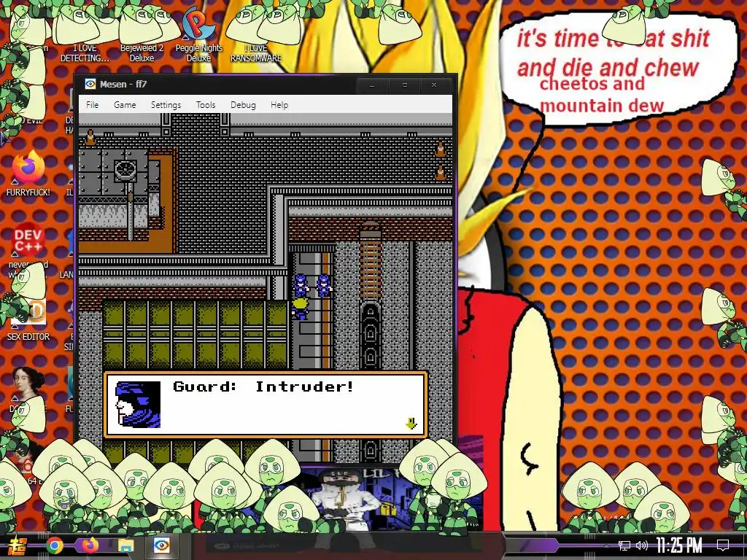Open Bejeweled 2 Deluxe desktop shortcut
Screen dimensions: 747x560
tap(142, 36)
